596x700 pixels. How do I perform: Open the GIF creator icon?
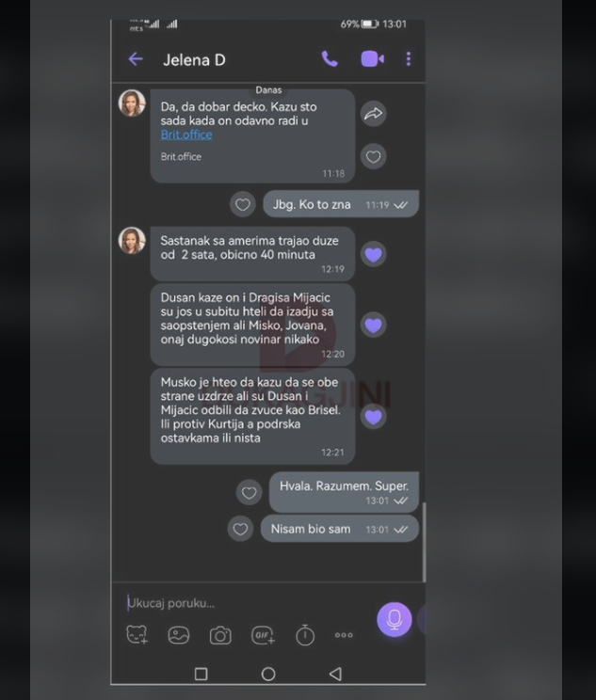point(263,635)
